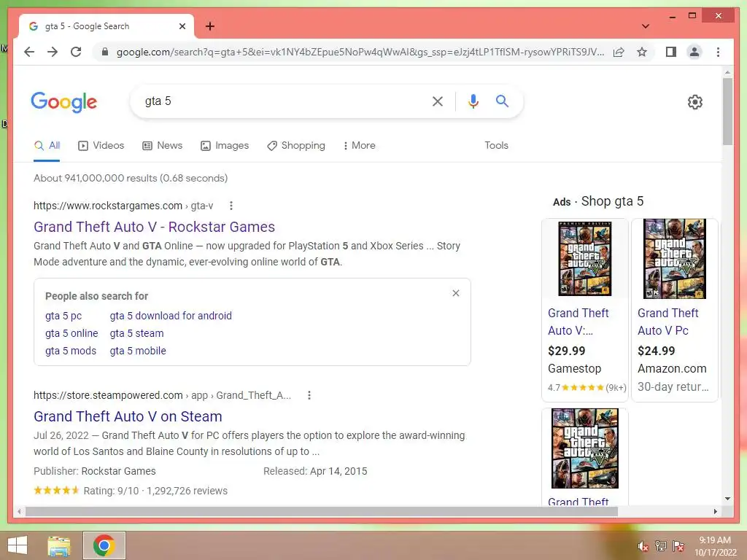Viewport: 747px width, 560px height.
Task: Search for gta 5 mods
Action: [x=71, y=351]
